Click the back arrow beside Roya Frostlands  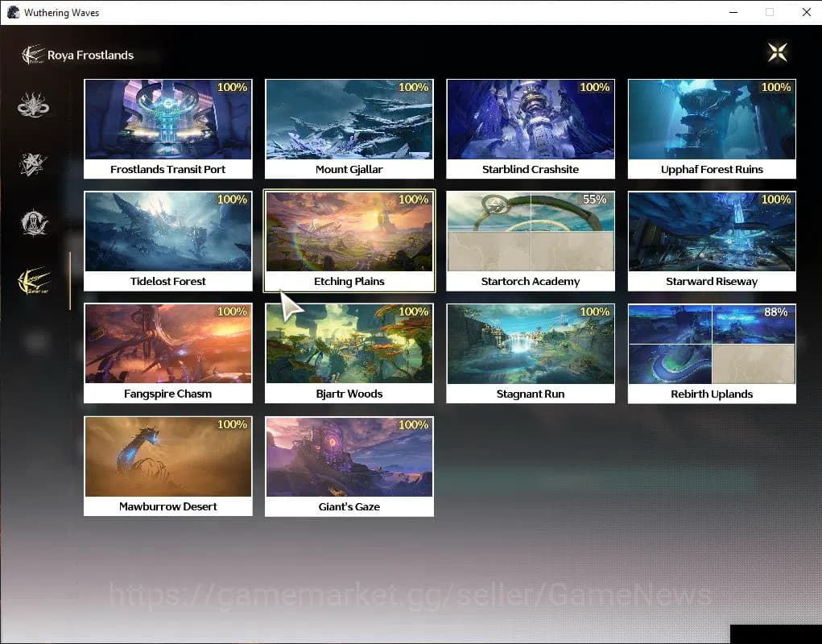(29, 53)
